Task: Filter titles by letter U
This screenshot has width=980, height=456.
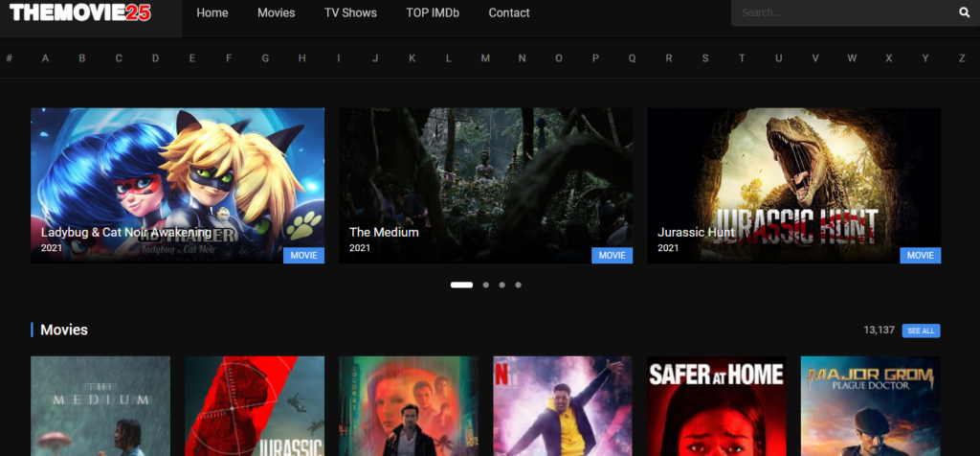Action: (779, 58)
